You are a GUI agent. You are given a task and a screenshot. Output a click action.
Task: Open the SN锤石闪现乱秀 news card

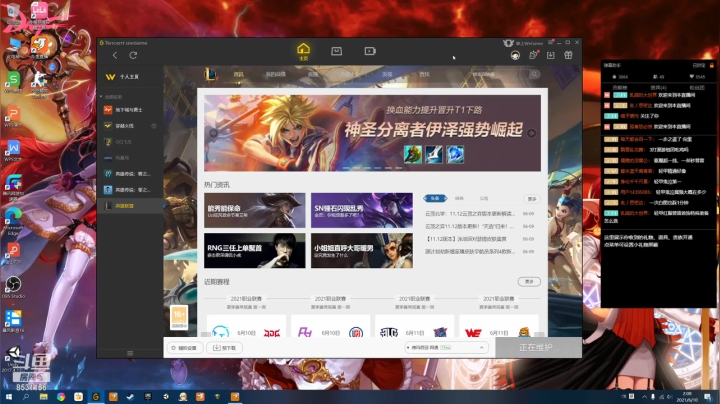[x=362, y=210]
